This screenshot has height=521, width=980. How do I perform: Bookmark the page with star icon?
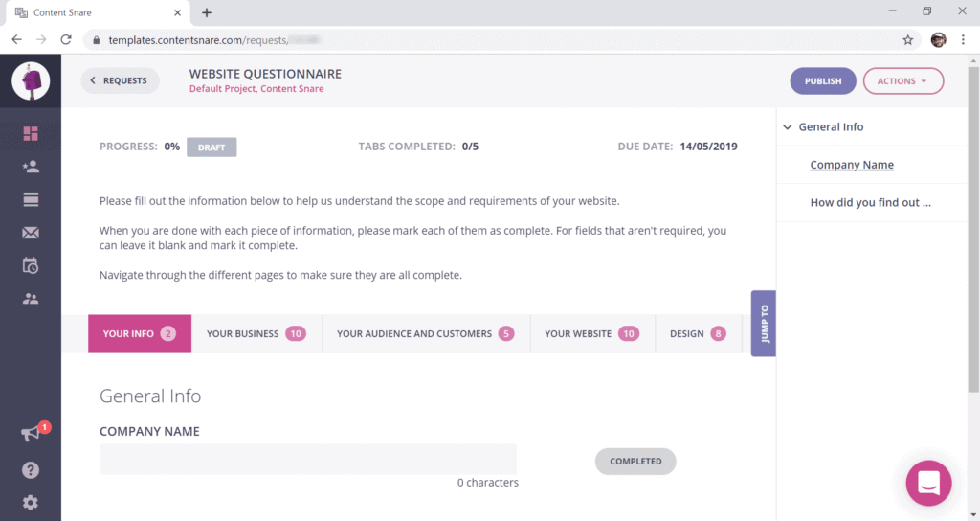[x=907, y=40]
